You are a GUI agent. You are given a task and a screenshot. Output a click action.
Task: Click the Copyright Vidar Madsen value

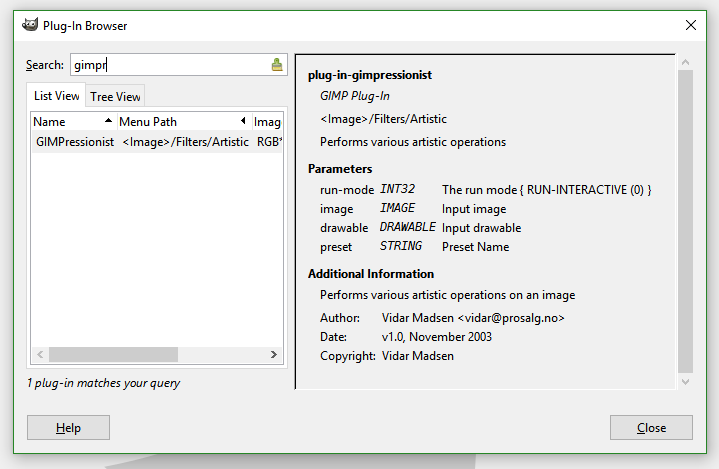point(418,356)
